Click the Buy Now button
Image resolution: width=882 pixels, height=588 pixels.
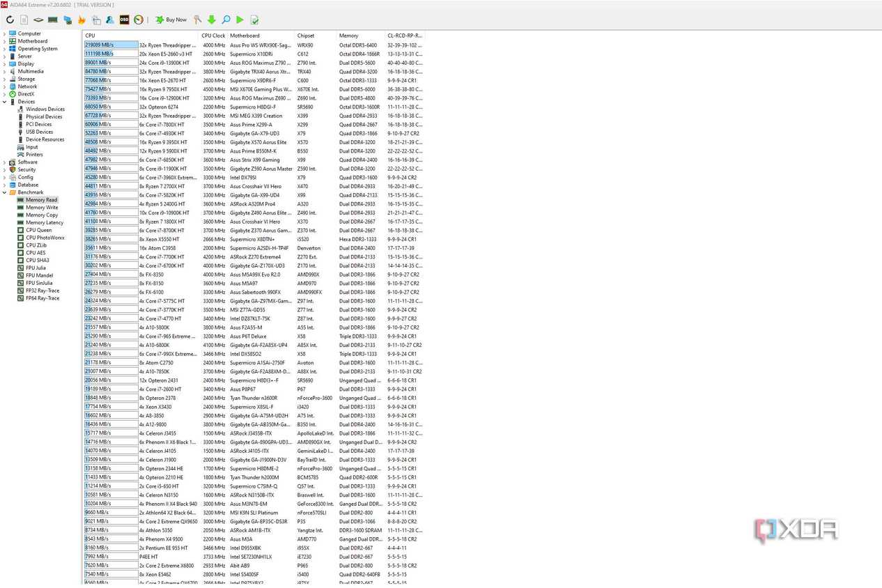click(x=171, y=20)
